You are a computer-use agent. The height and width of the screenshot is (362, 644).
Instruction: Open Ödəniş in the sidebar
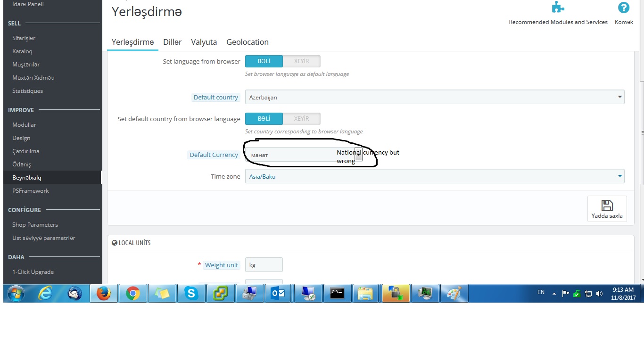tap(22, 165)
